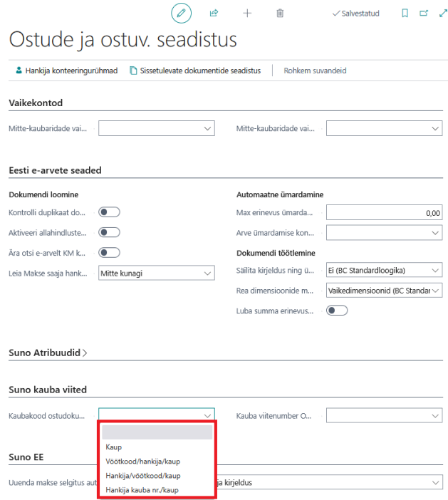Enable Aktiveeri allahindluste... switch
This screenshot has height=500, width=448.
tap(109, 232)
